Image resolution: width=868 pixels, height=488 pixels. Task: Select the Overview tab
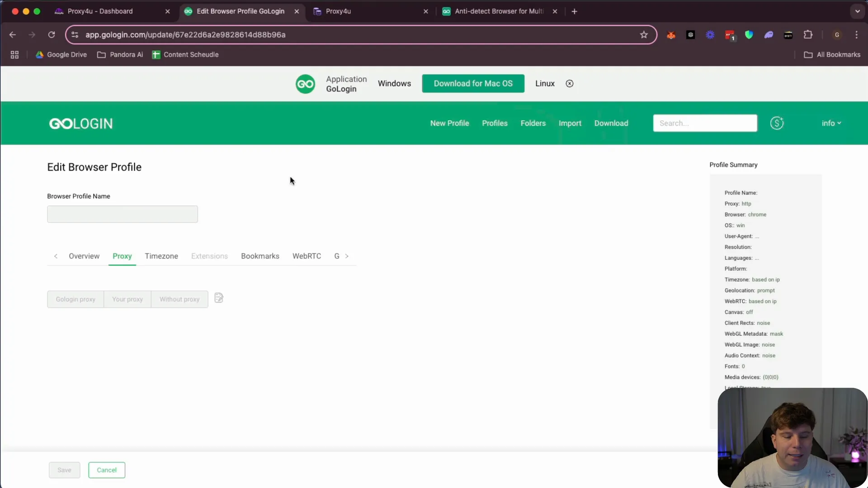tap(84, 256)
